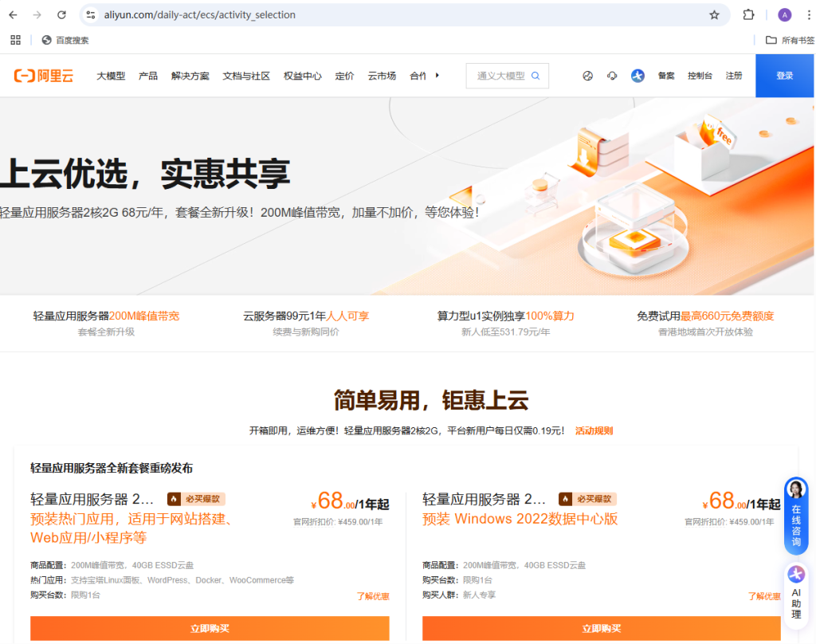Open the 活动规则 link

[594, 430]
